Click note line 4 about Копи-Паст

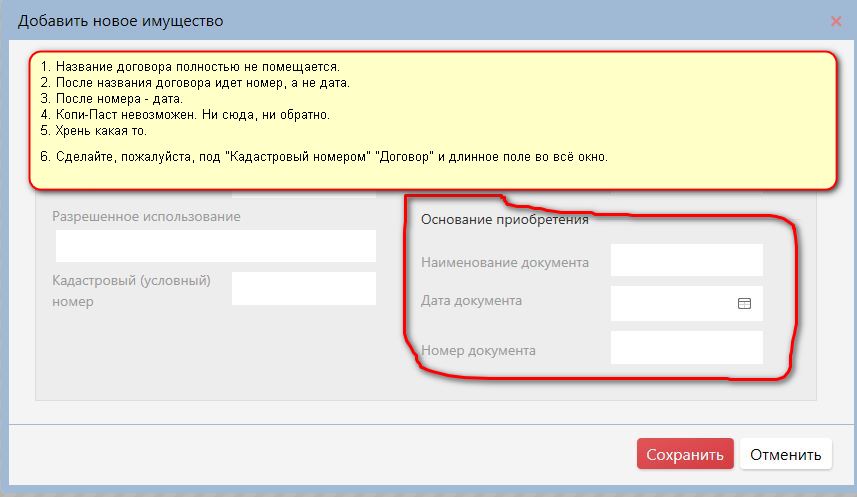click(185, 115)
